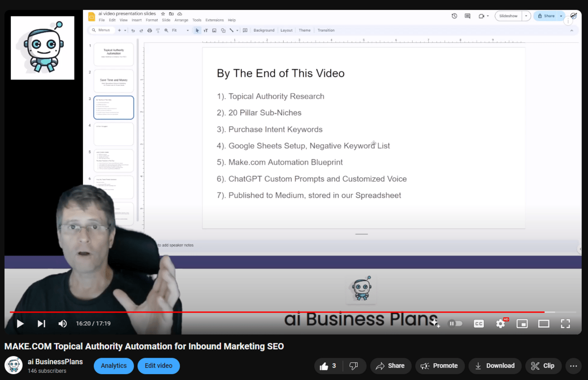Screen dimensions: 588x380
Task: Click the Edit video button
Action: (x=158, y=366)
